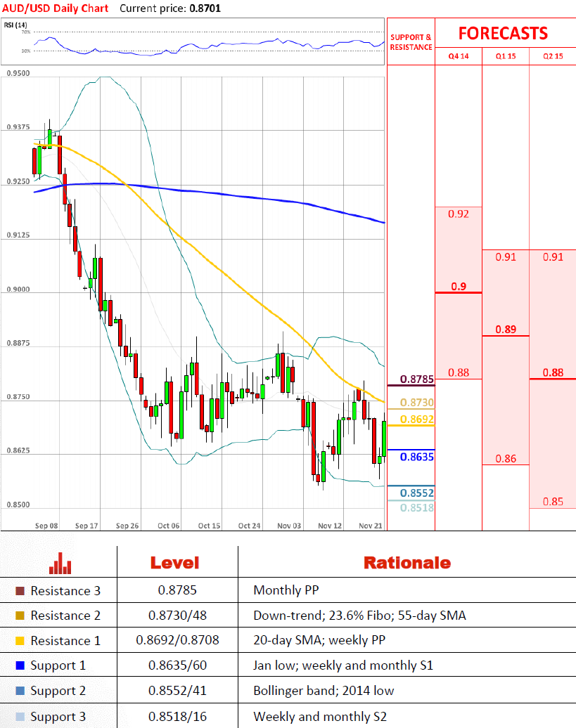Click the 0.8518/16 level cell
This screenshot has height=728, width=576.
[177, 717]
